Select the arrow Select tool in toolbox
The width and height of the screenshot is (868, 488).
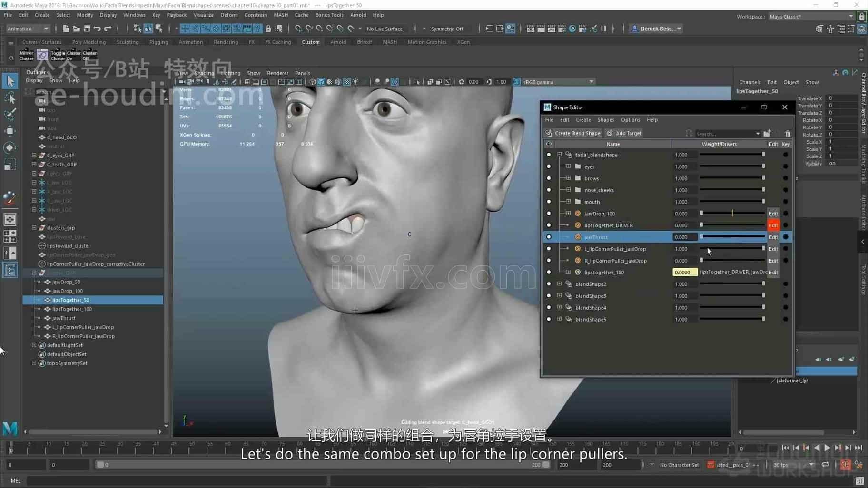pyautogui.click(x=10, y=81)
